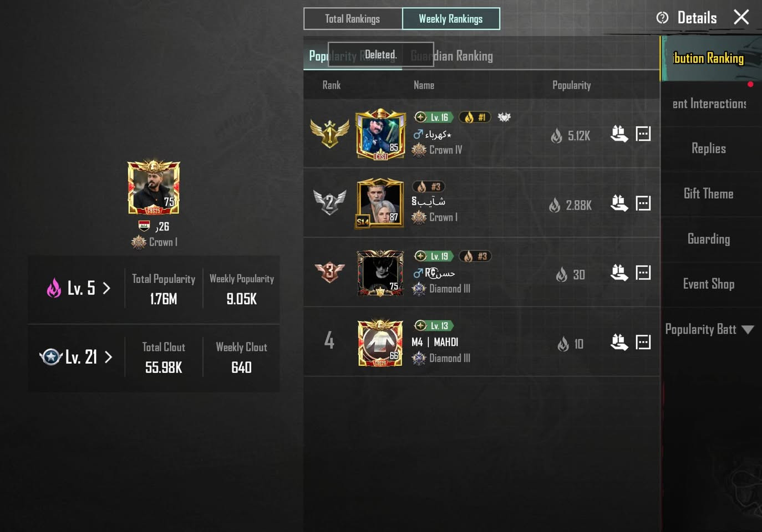The height and width of the screenshot is (532, 762).
Task: Click gift icon in Crown I rank 2 row
Action: pyautogui.click(x=619, y=203)
